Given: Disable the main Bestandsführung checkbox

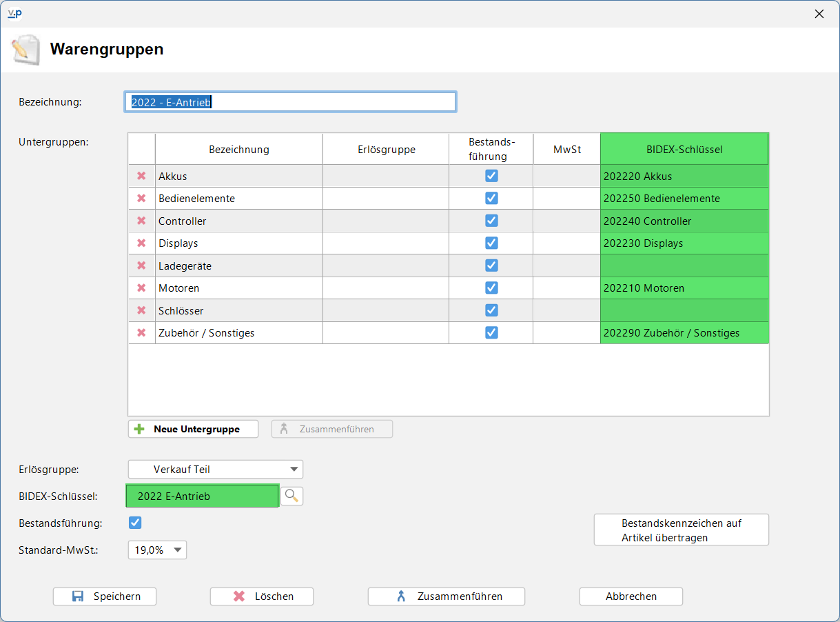Looking at the screenshot, I should click(x=135, y=523).
